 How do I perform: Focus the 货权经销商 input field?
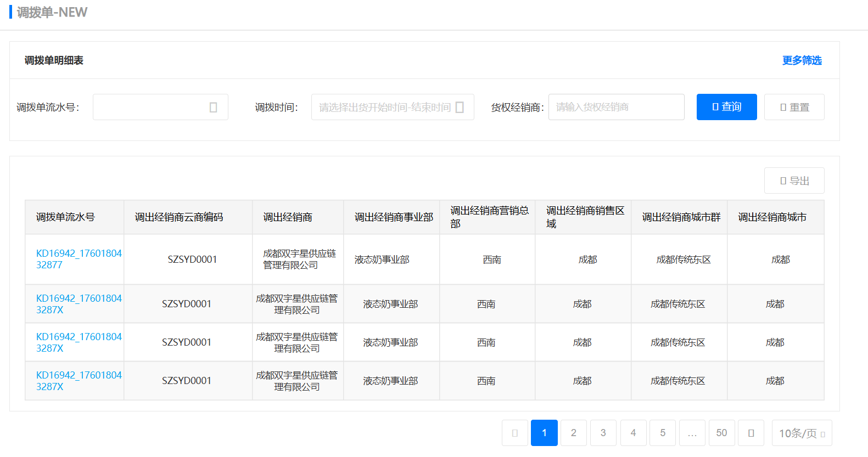point(616,107)
